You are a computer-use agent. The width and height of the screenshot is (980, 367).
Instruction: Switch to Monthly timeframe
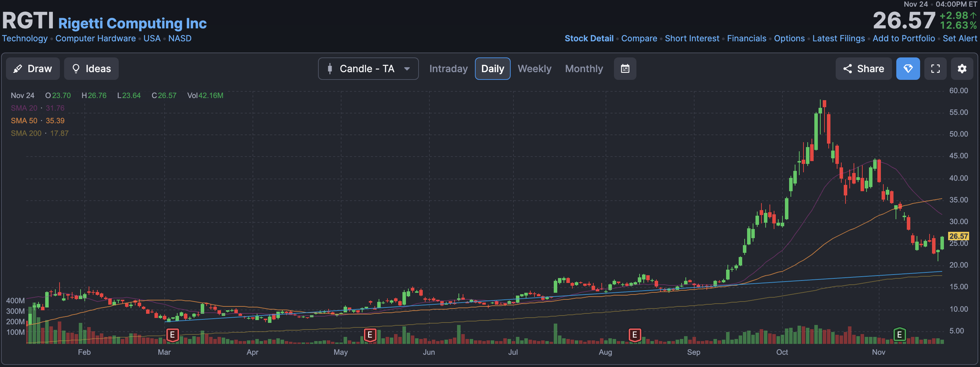coord(584,69)
